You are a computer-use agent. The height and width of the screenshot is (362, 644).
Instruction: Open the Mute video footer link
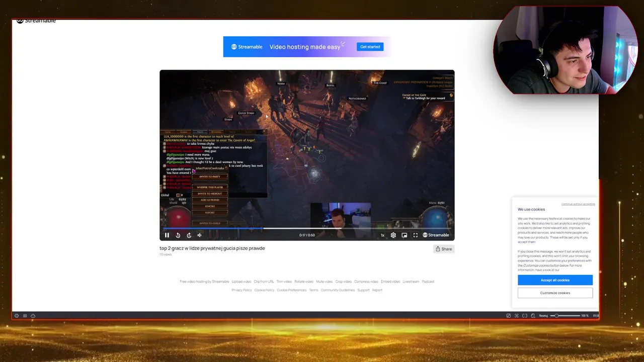click(324, 282)
